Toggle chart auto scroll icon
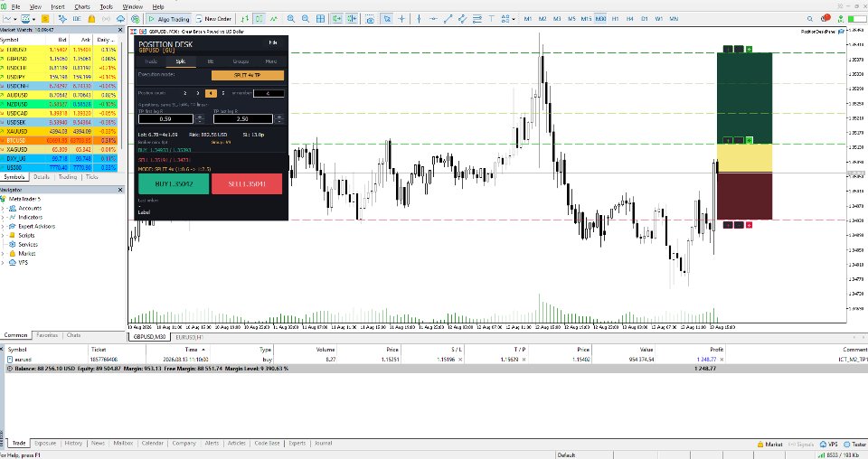Screen dimensions: 868x459 [336, 19]
